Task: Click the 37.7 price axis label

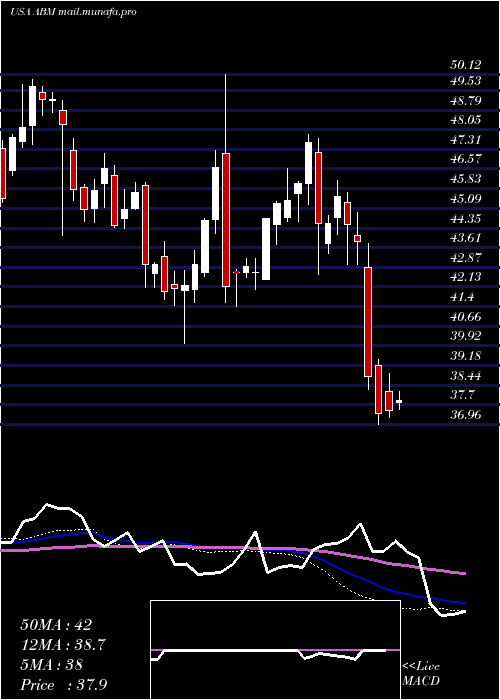Action: tap(462, 395)
